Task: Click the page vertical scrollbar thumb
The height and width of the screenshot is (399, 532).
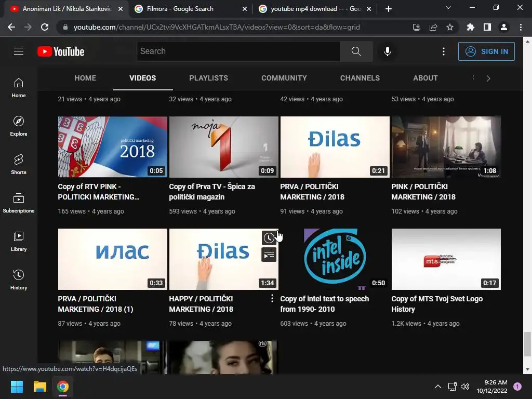Action: coord(527,344)
